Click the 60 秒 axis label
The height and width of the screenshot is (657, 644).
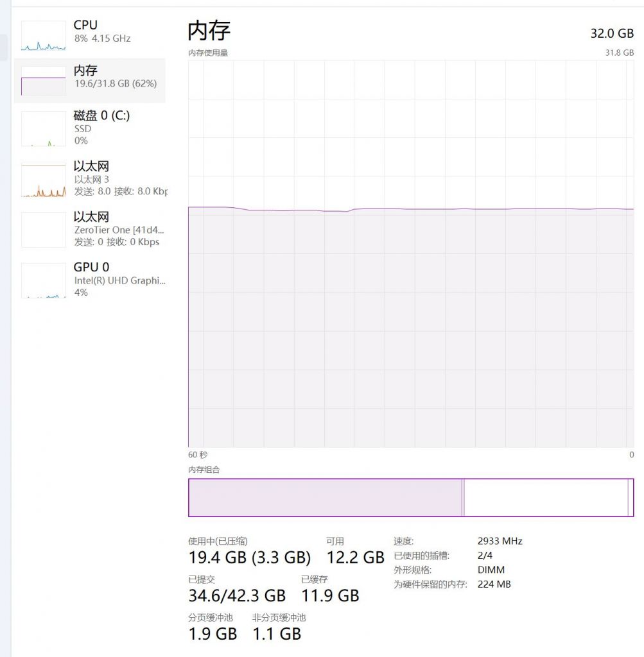click(197, 454)
